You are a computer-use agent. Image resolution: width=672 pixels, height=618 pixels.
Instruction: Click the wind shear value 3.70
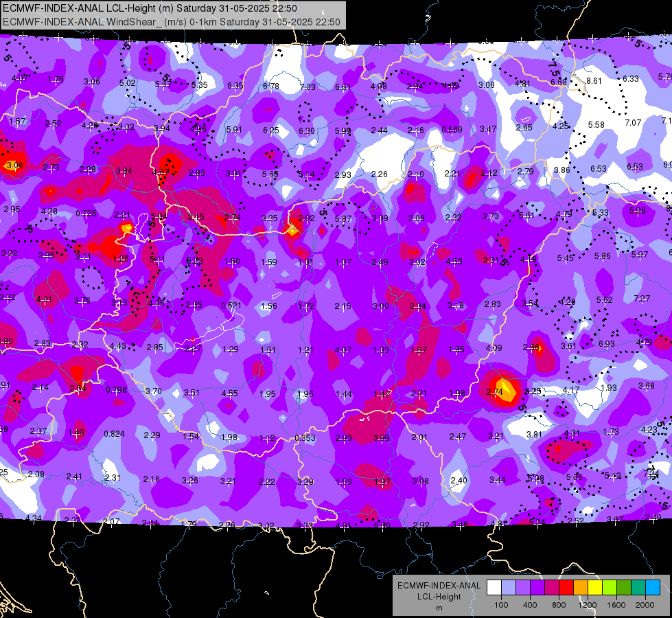point(154,391)
